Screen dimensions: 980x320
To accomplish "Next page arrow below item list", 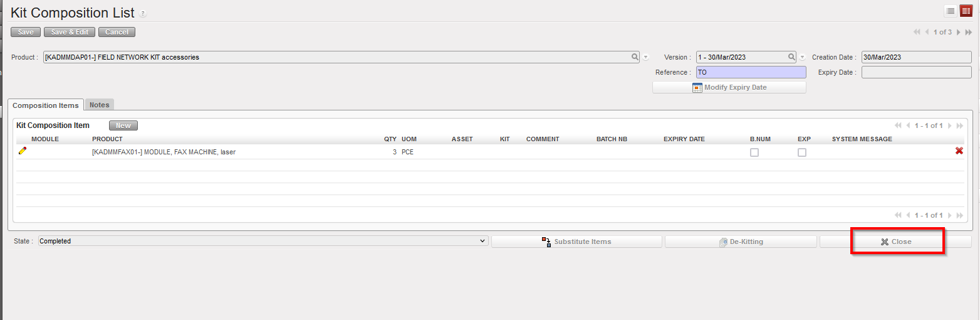I will click(x=950, y=215).
